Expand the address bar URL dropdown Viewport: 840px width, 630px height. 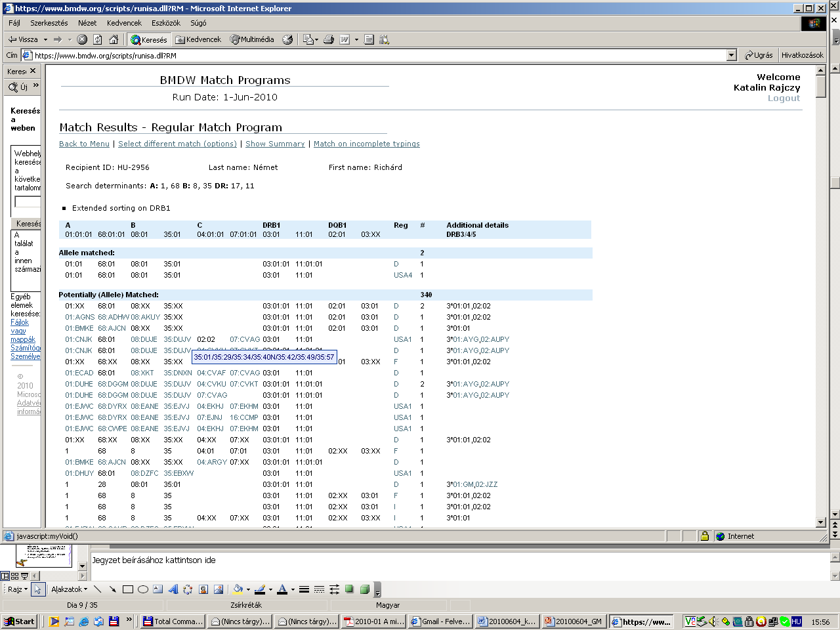click(x=732, y=56)
